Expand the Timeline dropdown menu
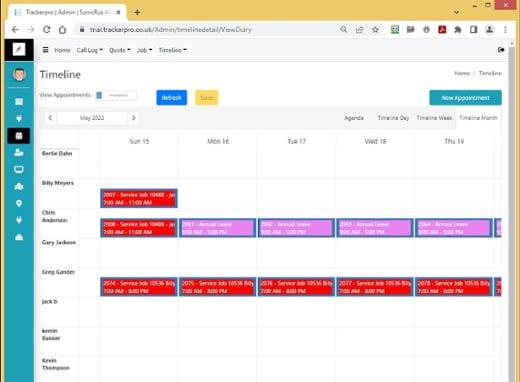Viewport: 520px width, 382px height. [x=172, y=50]
